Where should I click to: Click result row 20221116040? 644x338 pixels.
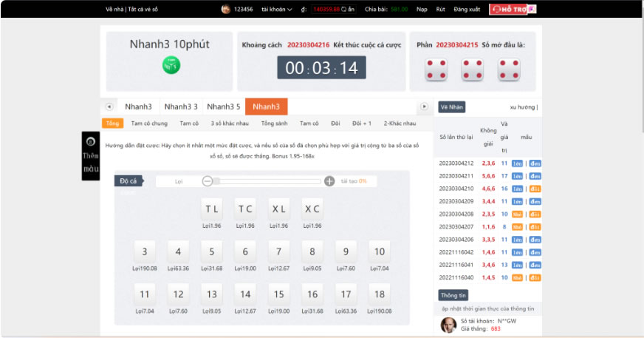490,277
